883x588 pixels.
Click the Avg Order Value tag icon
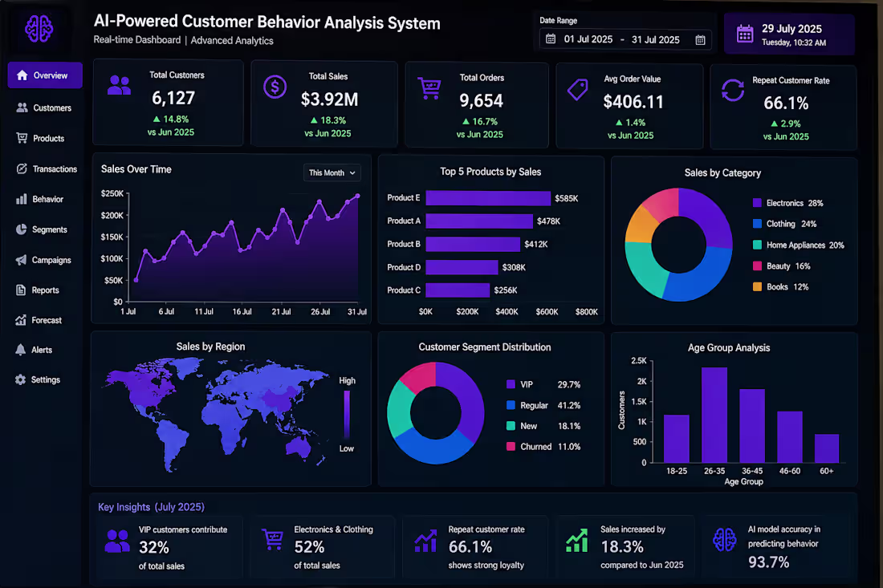[x=578, y=90]
